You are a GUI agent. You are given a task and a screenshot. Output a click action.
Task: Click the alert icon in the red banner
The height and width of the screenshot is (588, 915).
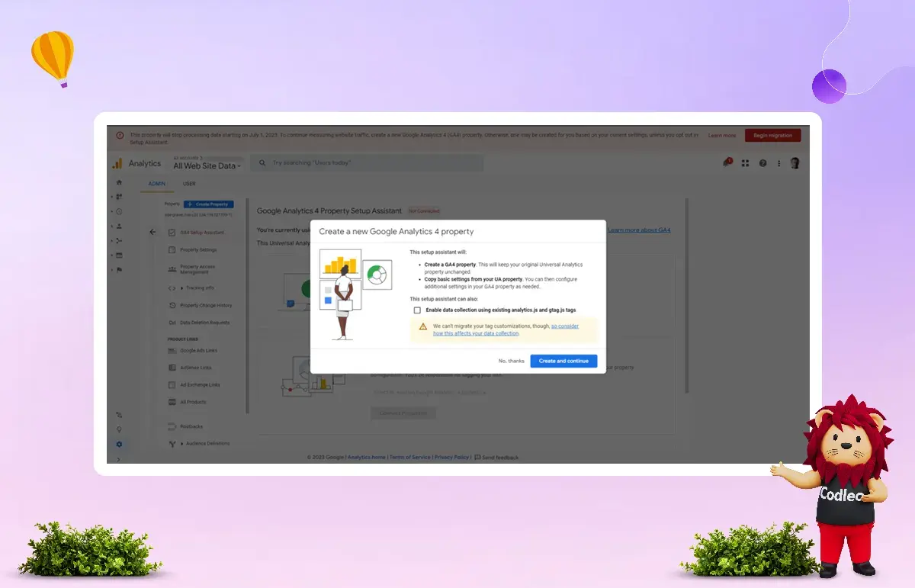pyautogui.click(x=120, y=135)
